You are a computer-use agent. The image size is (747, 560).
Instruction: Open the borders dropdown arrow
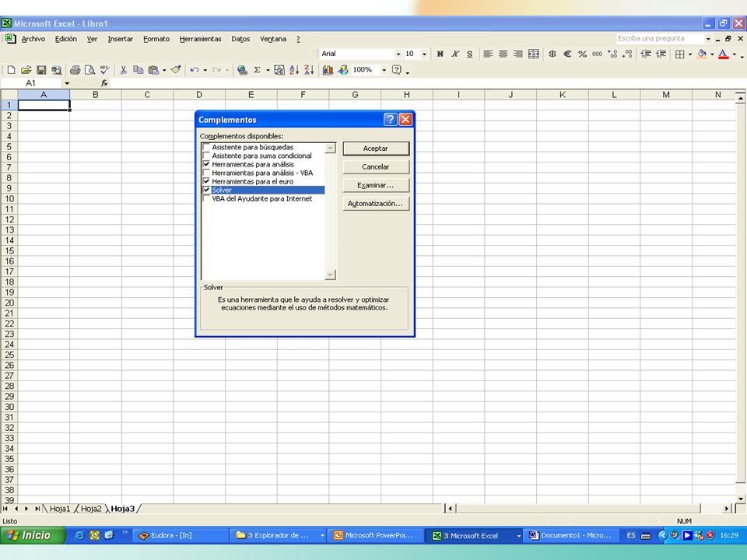(x=690, y=54)
